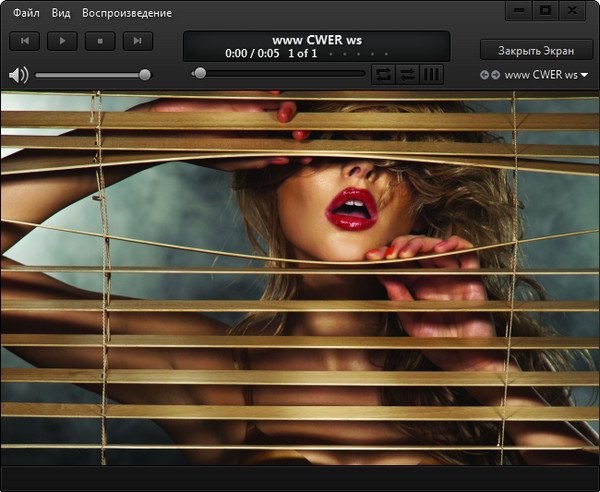The height and width of the screenshot is (492, 600).
Task: Open the Вид menu
Action: [x=61, y=13]
